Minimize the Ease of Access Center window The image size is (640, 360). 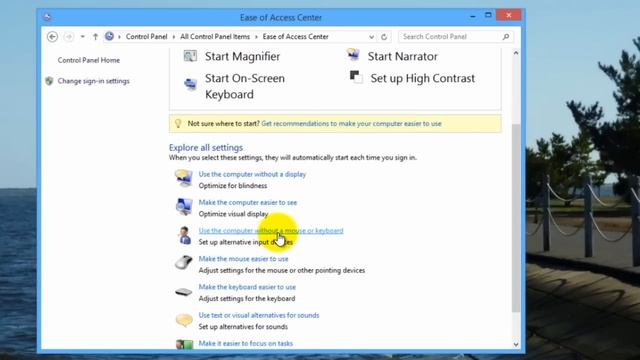(473, 16)
